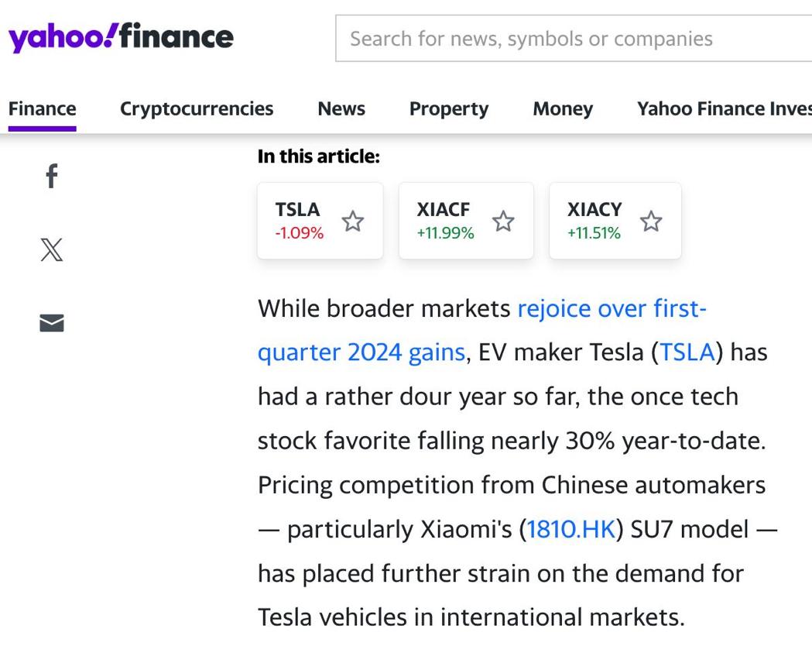The width and height of the screenshot is (812, 646).
Task: Open the TSLA ticker card
Action: click(320, 221)
